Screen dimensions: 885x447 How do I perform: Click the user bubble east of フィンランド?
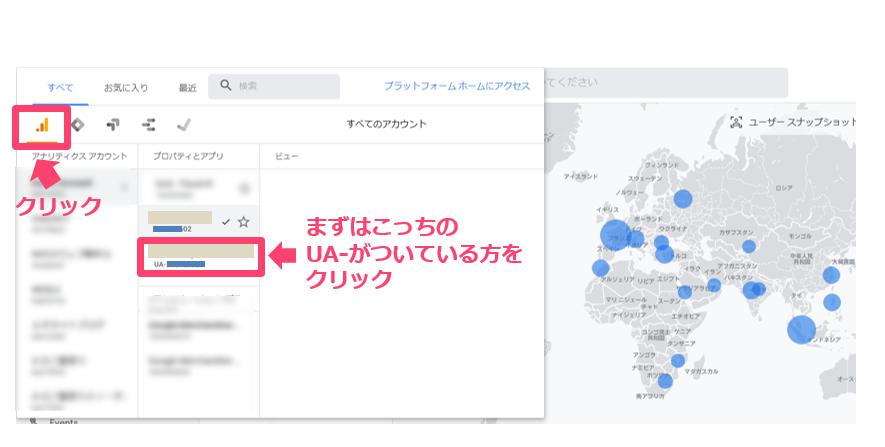click(x=682, y=199)
